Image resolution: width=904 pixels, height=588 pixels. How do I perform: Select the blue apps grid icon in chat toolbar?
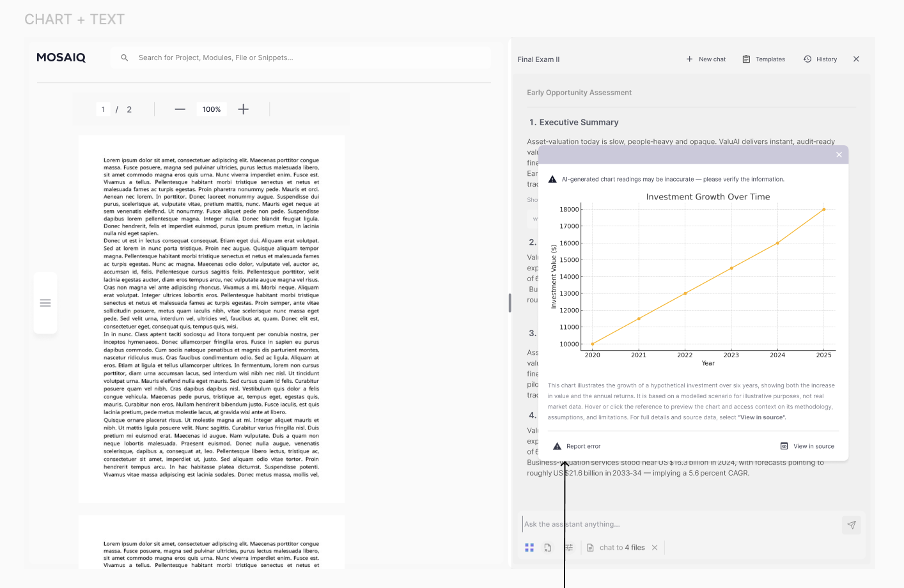tap(529, 547)
